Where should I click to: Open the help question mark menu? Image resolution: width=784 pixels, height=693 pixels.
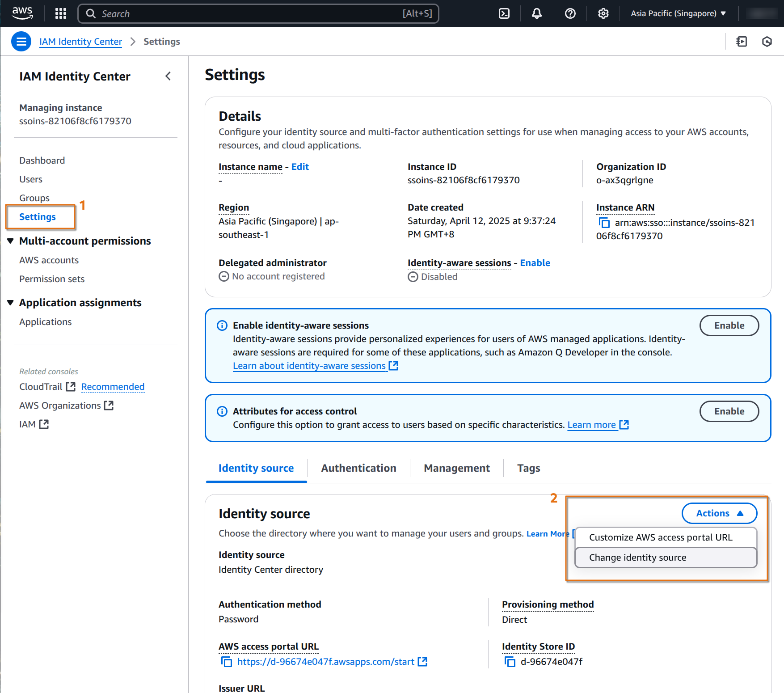(x=570, y=13)
